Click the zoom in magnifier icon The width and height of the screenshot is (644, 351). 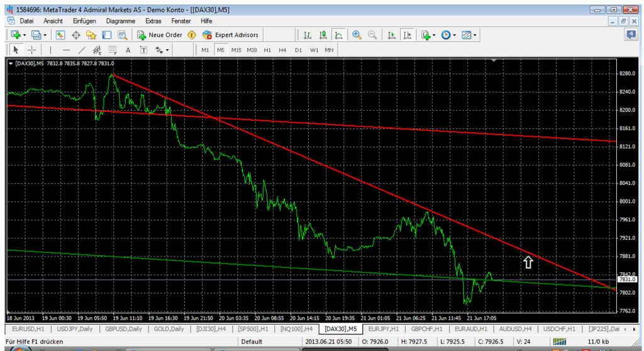click(x=357, y=35)
